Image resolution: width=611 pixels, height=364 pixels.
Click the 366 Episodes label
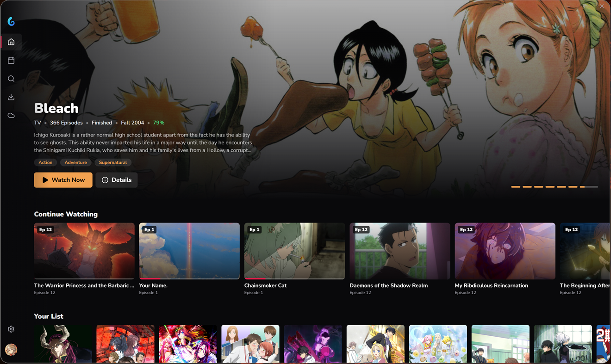point(66,123)
